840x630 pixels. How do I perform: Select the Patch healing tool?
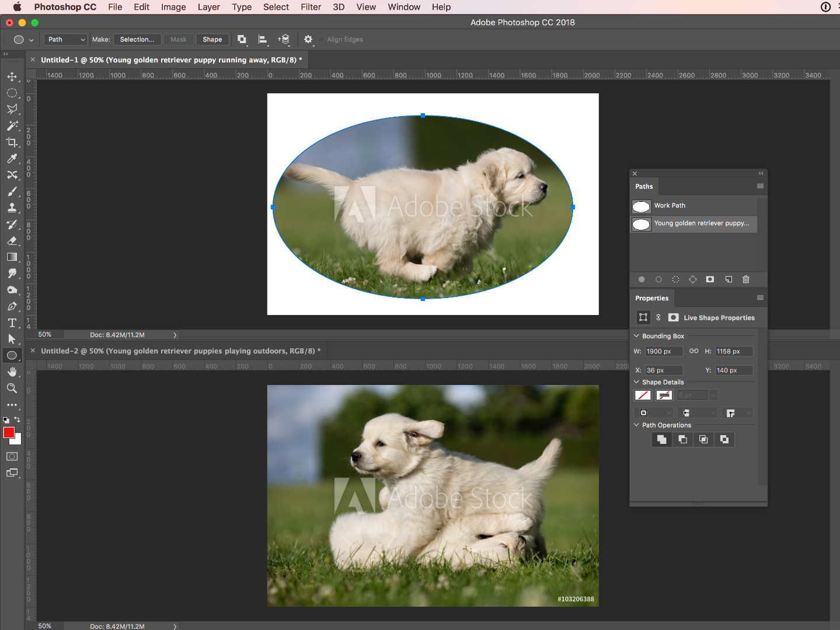tap(12, 174)
